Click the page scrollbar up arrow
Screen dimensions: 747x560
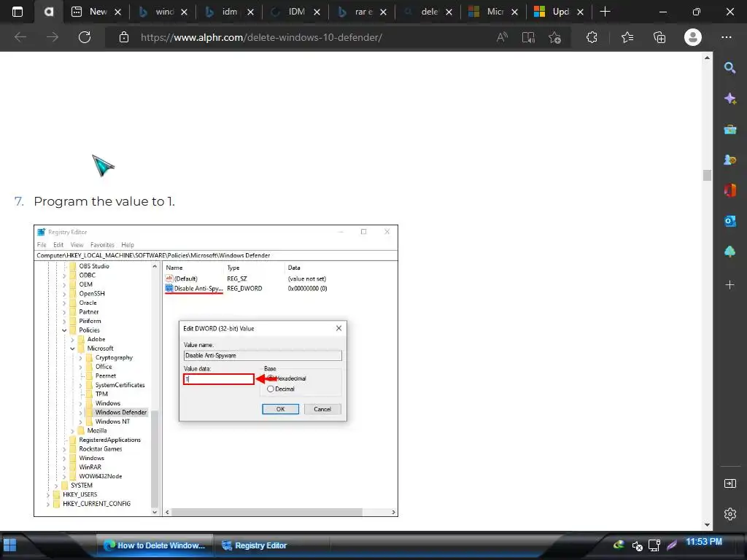(x=707, y=58)
